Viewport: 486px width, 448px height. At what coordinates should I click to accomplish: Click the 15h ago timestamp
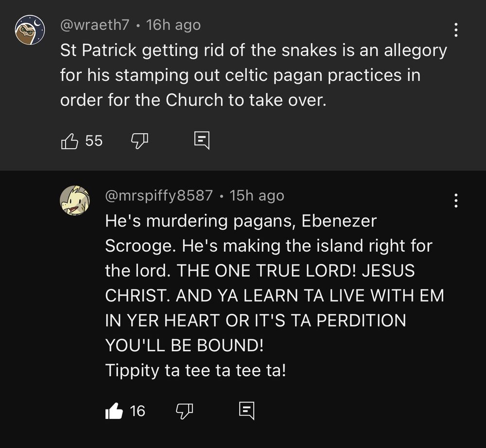[x=257, y=195]
